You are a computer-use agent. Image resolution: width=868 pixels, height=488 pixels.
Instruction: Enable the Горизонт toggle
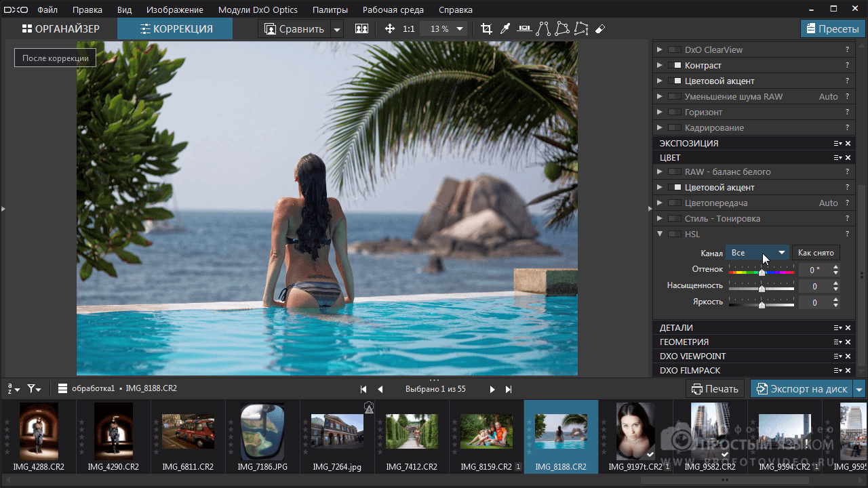point(674,112)
